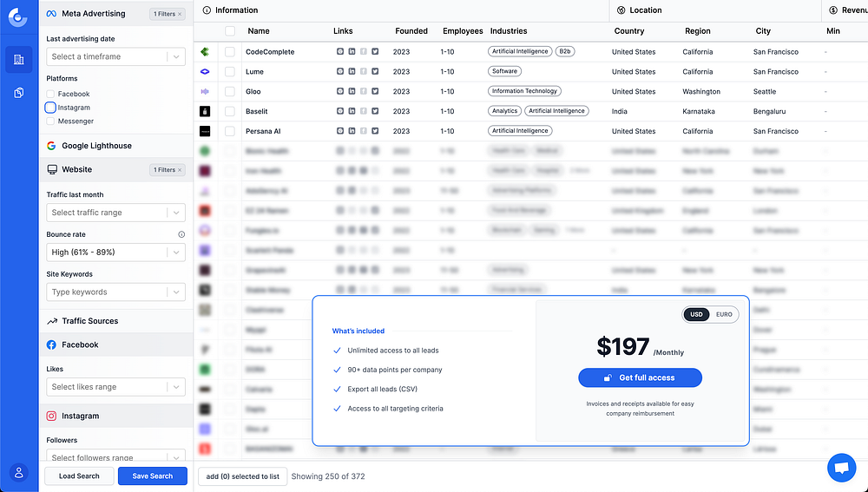Open the Select traffic range dropdown

pos(115,213)
